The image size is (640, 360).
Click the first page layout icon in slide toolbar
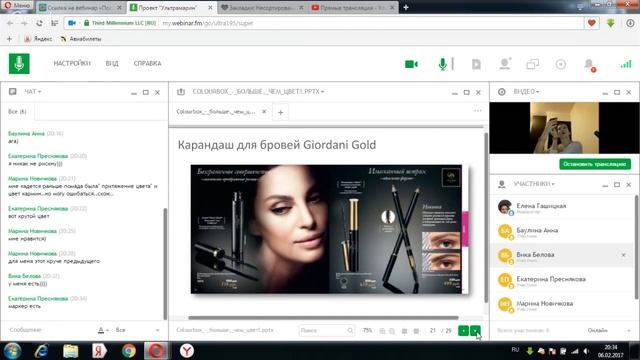[404, 331]
